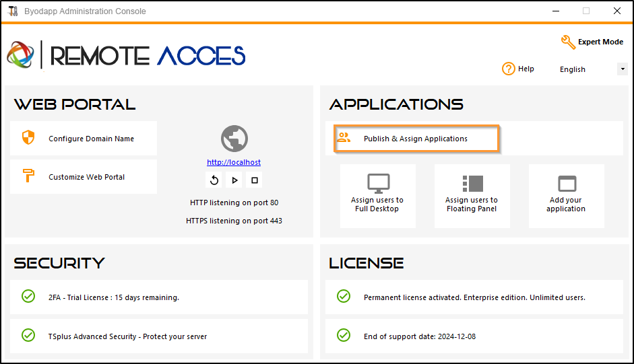Minimize the Administration Console window
The height and width of the screenshot is (364, 634).
pyautogui.click(x=556, y=11)
